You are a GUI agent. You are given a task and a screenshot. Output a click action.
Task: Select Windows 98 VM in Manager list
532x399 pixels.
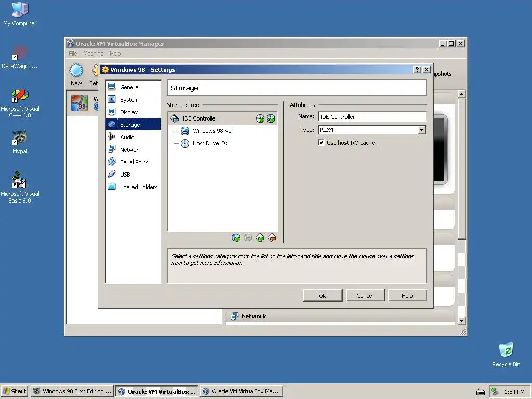coord(83,102)
